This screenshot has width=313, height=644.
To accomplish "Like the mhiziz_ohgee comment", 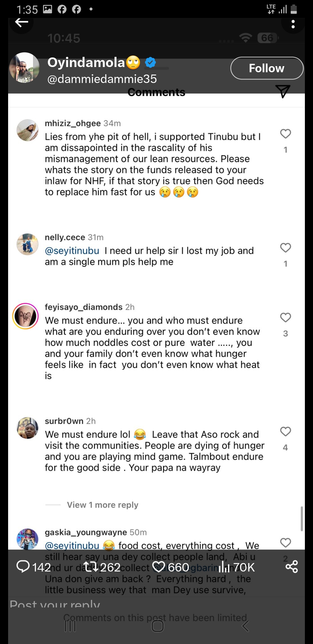I will coord(285,134).
